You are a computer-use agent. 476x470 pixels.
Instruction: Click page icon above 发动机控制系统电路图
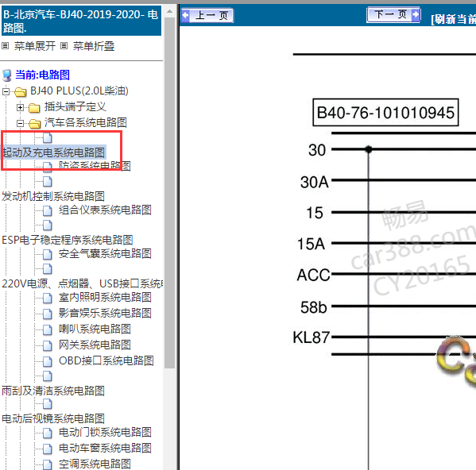pyautogui.click(x=48, y=182)
